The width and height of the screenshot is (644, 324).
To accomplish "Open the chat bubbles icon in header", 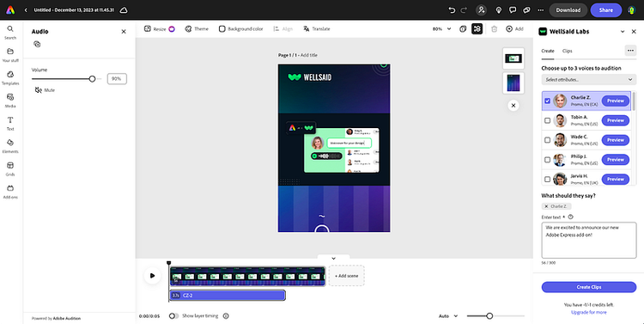I will [x=526, y=9].
